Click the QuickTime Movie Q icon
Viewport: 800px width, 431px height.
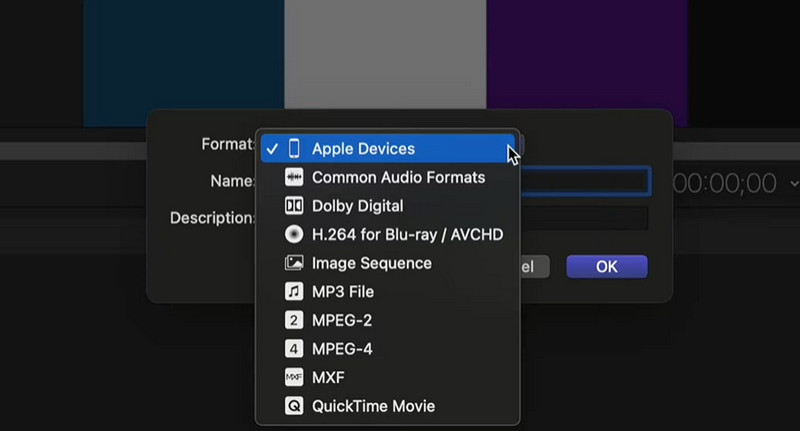coord(294,407)
